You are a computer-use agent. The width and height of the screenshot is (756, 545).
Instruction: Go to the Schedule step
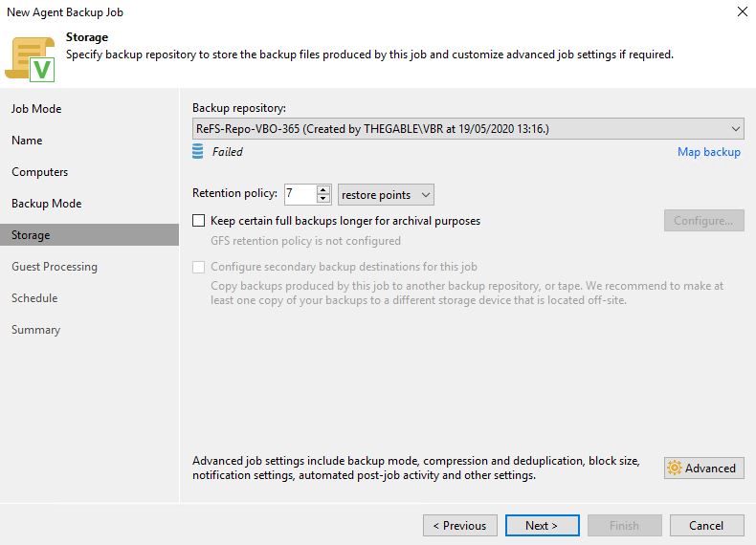[34, 298]
